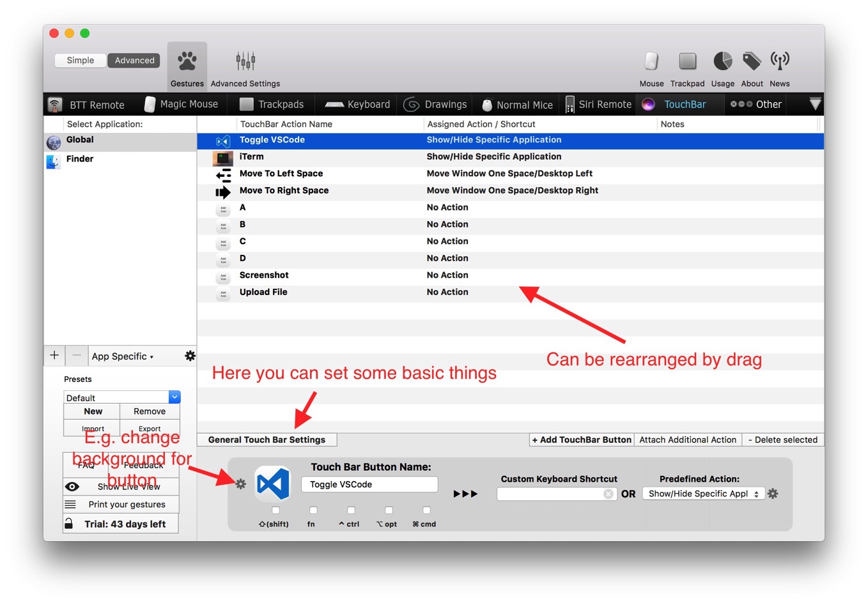Screen dimensions: 868x603
Task: Open the About tag icon
Action: click(752, 61)
